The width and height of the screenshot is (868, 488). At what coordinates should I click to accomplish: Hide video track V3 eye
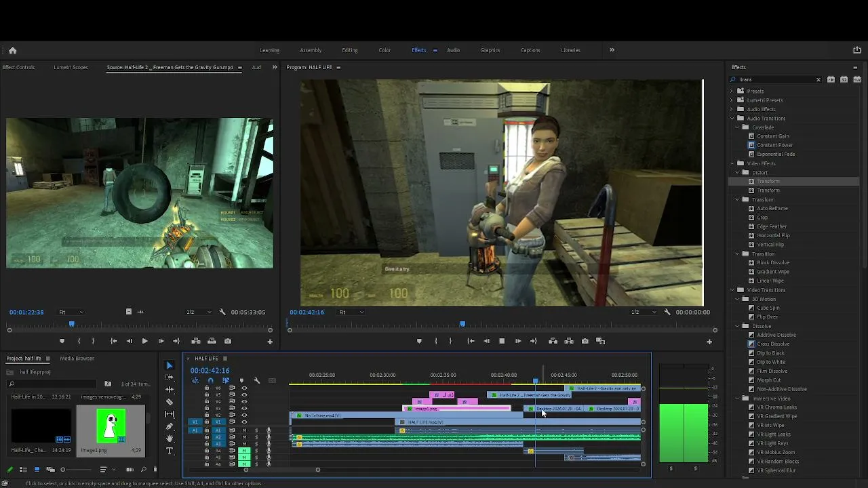244,409
